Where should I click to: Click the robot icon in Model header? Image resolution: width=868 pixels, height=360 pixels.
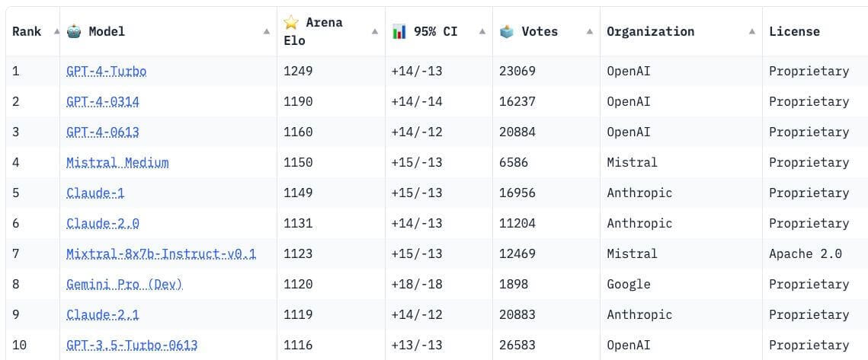[74, 31]
